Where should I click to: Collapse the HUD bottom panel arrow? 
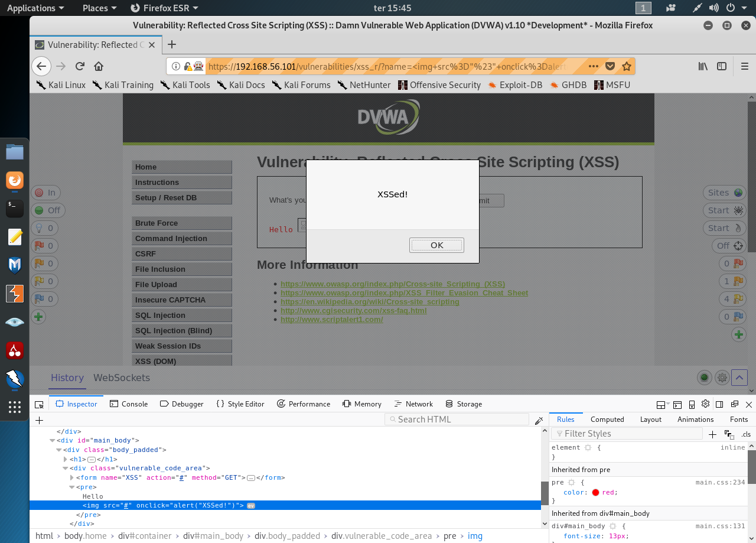pos(739,378)
